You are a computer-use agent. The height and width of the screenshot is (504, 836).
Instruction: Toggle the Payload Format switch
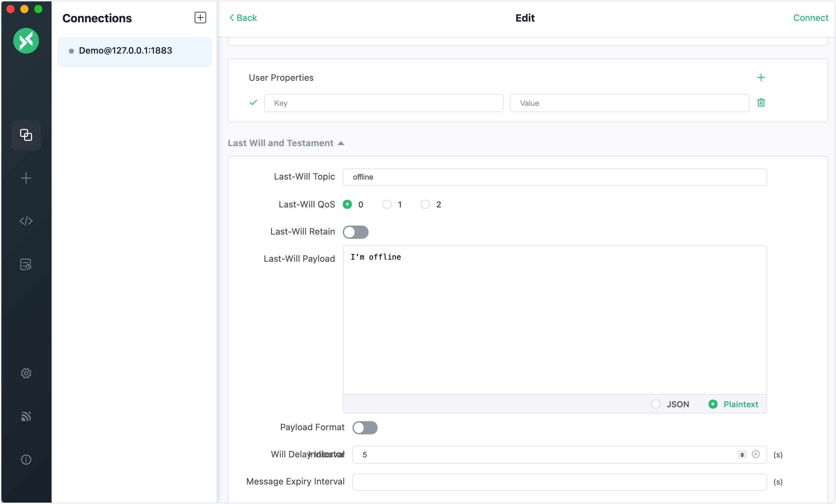(365, 427)
